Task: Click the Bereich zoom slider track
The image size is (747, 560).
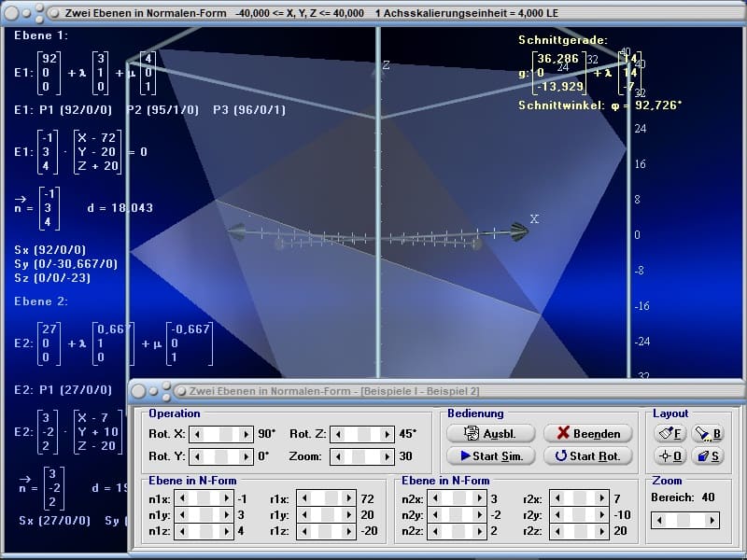Action: click(x=685, y=521)
